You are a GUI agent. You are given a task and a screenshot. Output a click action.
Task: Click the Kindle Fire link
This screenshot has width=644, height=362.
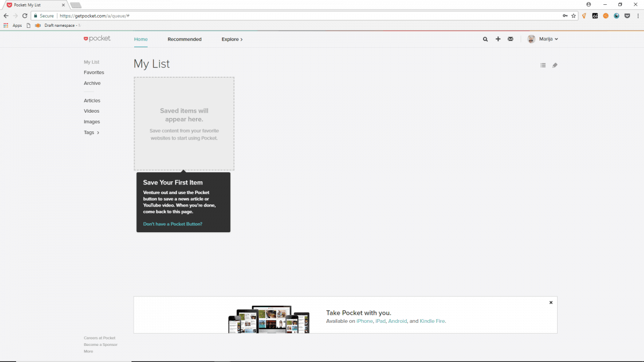[x=432, y=321]
